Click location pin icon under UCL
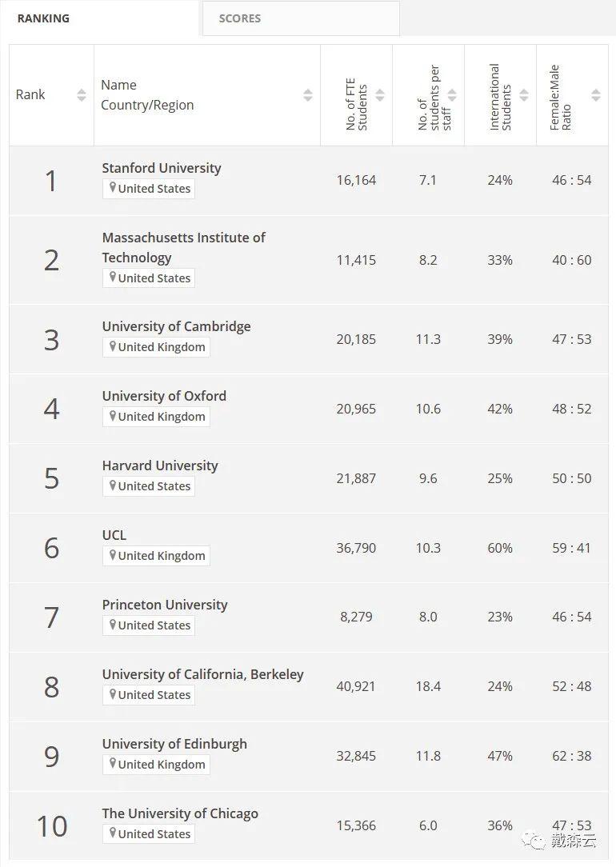 pyautogui.click(x=113, y=555)
